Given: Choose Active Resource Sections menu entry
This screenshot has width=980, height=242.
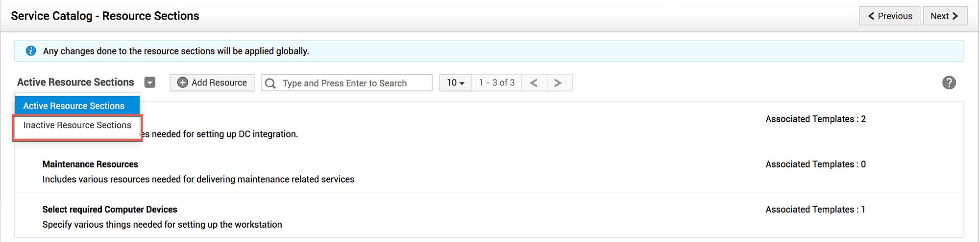Looking at the screenshot, I should (x=74, y=106).
